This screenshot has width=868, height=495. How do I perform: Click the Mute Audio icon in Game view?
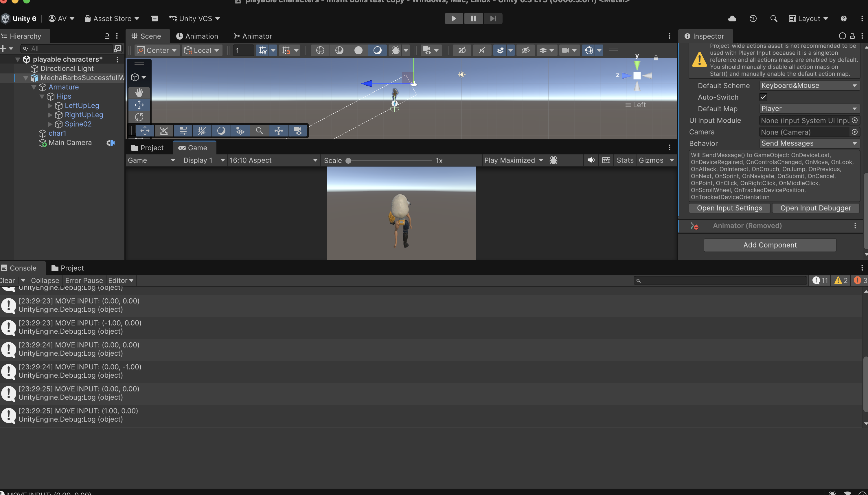coord(591,160)
